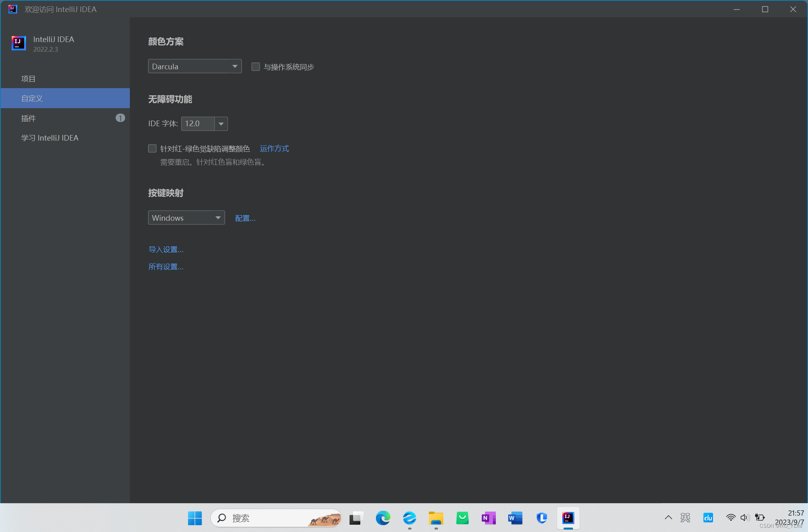The width and height of the screenshot is (808, 532).
Task: Switch to the 项目 section
Action: (28, 79)
